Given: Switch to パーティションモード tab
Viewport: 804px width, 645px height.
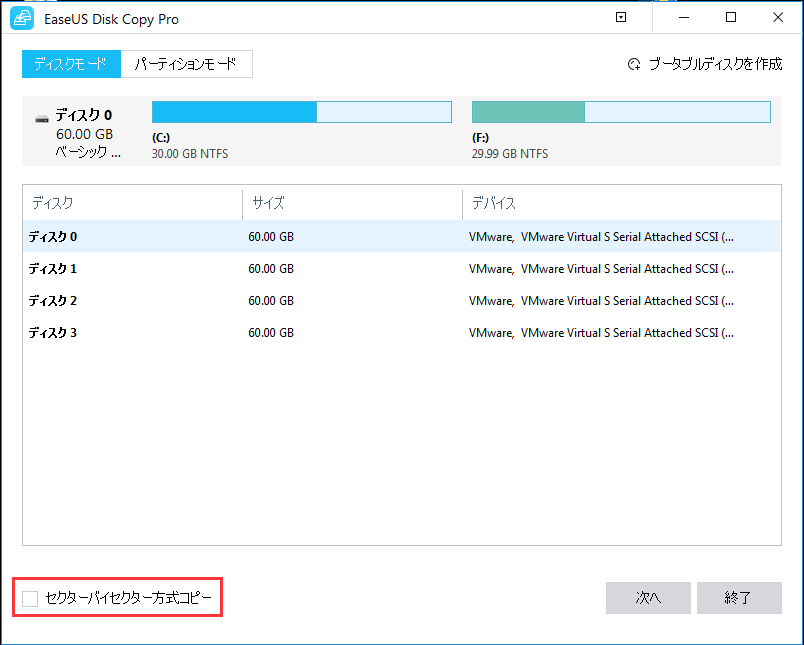Looking at the screenshot, I should 186,64.
